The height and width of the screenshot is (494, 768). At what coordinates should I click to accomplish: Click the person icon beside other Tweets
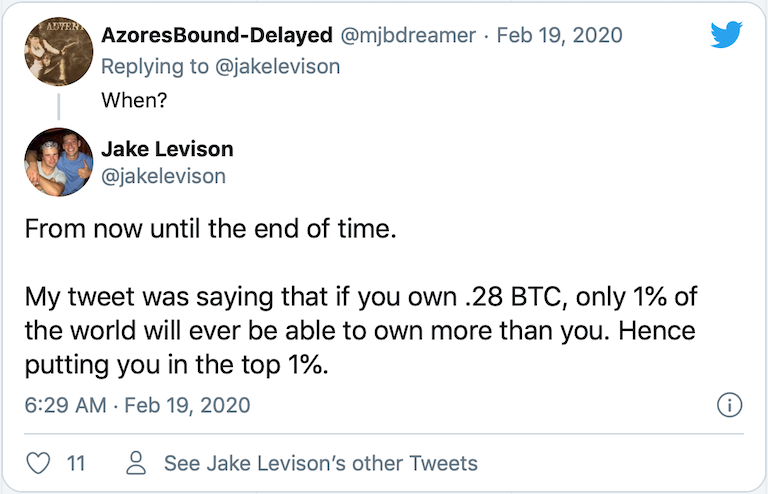click(x=138, y=463)
